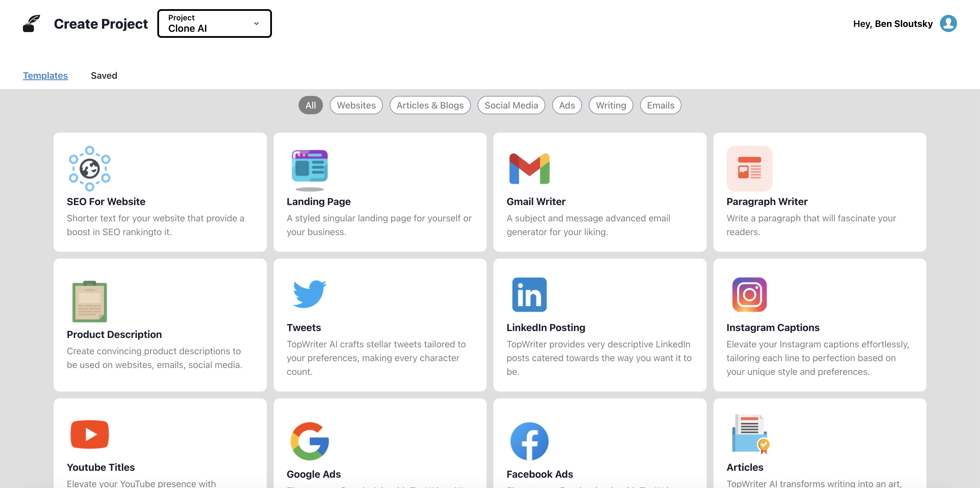Open the SEO For Website template title

click(106, 202)
